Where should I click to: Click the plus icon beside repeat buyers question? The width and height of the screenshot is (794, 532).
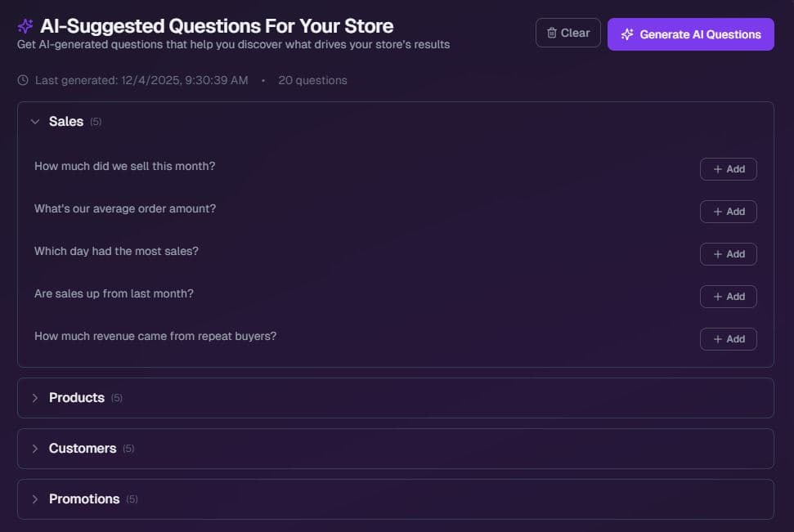coord(718,339)
